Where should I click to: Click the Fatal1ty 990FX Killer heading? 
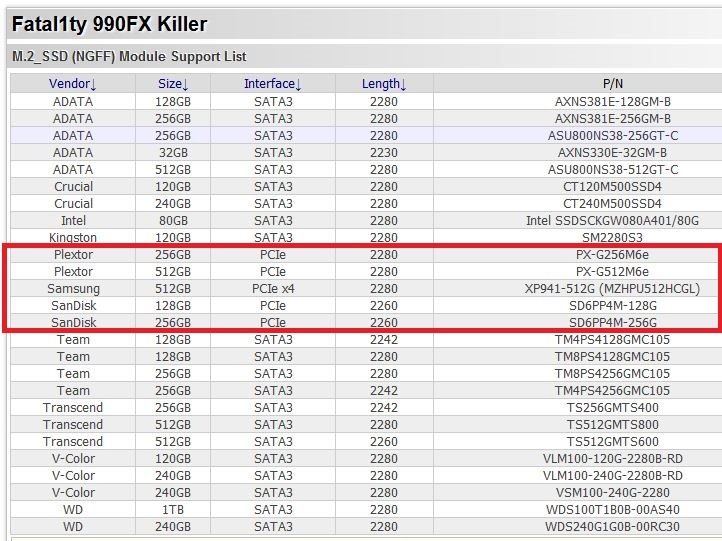click(x=109, y=24)
